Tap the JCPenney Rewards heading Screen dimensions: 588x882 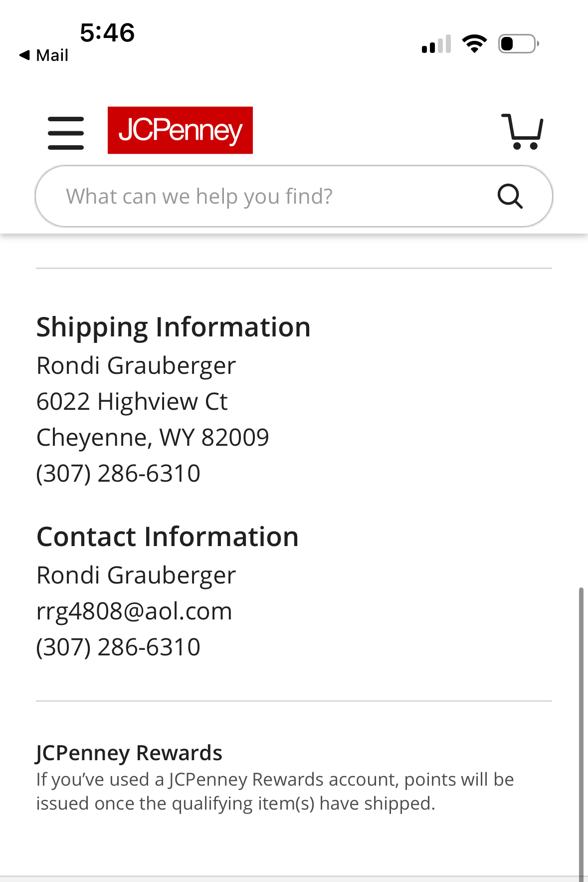pos(129,753)
